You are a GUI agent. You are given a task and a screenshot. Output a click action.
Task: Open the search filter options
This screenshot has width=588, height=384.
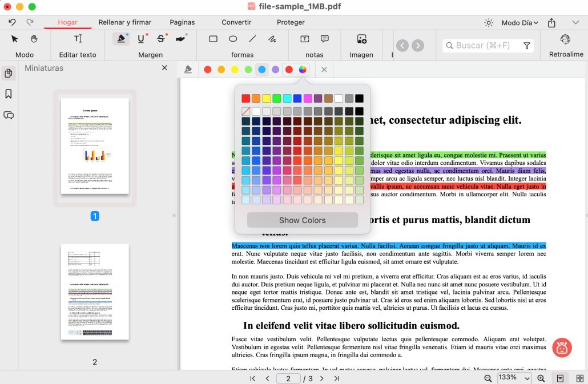coord(525,45)
